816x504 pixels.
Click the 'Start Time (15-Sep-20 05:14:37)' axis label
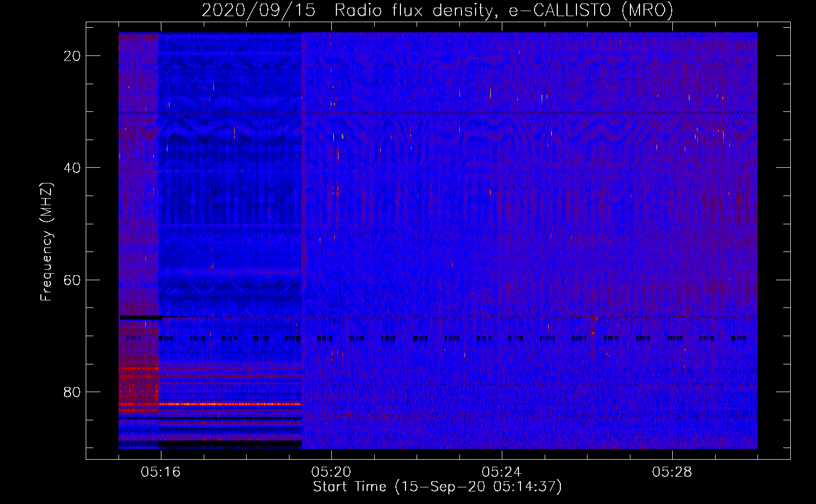437,487
